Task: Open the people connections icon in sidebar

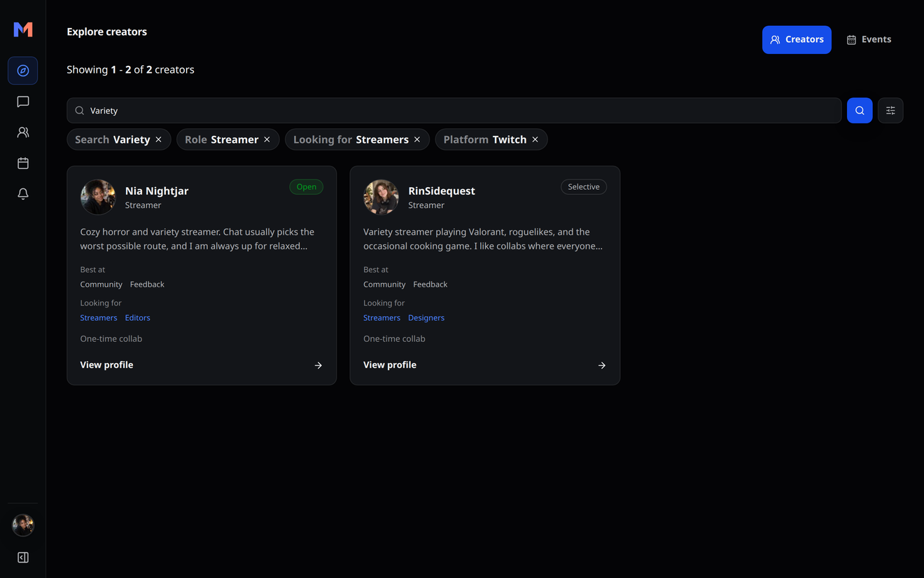Action: tap(23, 132)
